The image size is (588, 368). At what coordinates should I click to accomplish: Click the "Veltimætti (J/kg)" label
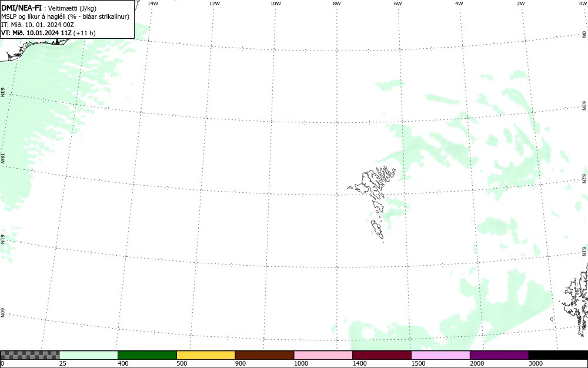(x=72, y=8)
